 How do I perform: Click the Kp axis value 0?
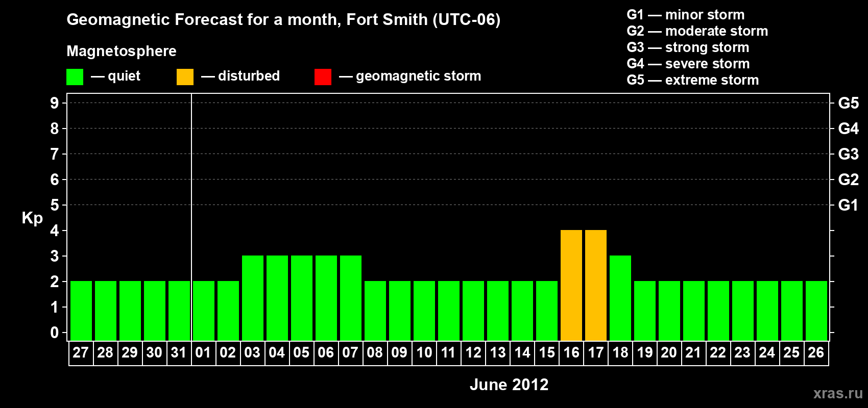pyautogui.click(x=55, y=333)
